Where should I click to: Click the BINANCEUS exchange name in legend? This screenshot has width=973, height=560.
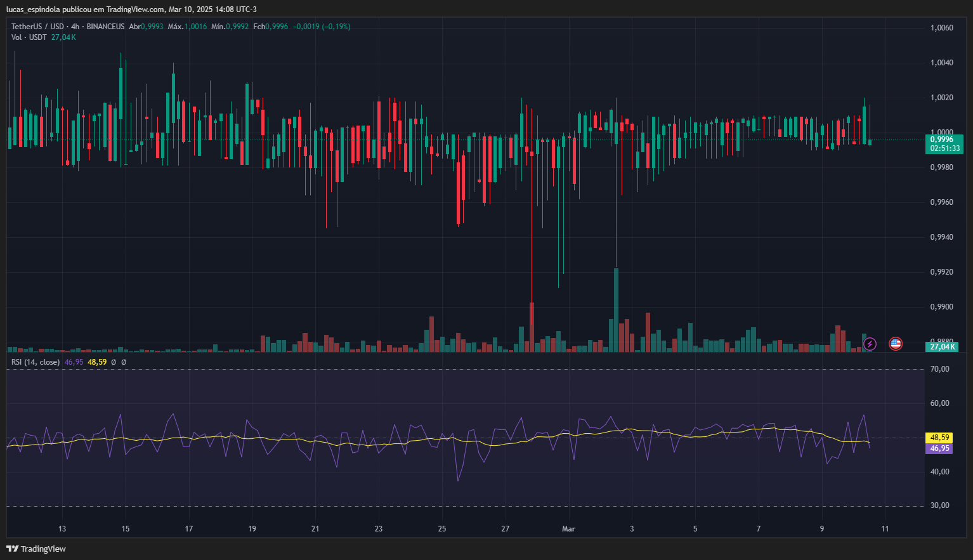105,27
